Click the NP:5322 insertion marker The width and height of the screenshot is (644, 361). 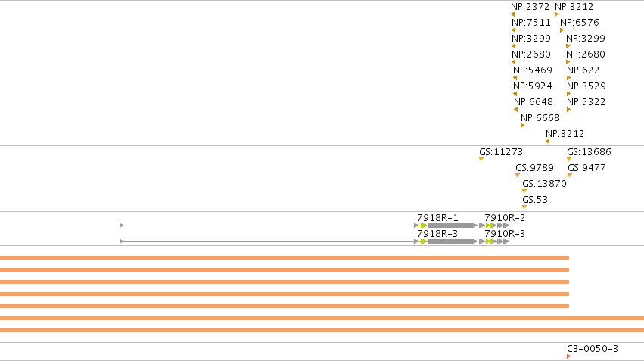[569, 110]
